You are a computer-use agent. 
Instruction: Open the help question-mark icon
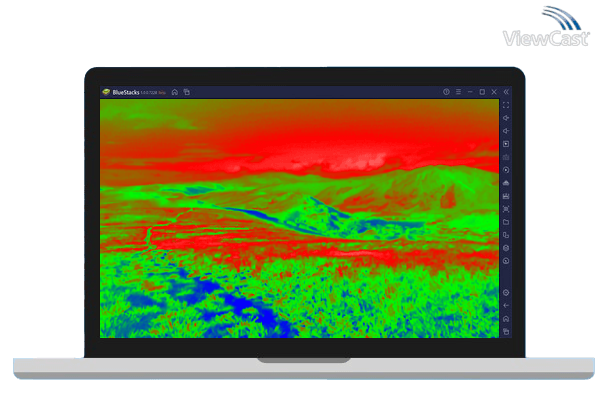[x=446, y=92]
